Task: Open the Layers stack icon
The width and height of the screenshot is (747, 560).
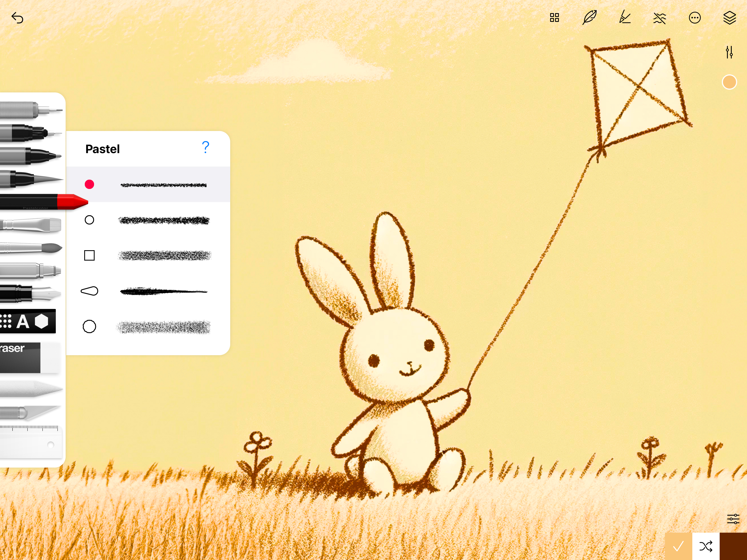Action: coord(730,17)
